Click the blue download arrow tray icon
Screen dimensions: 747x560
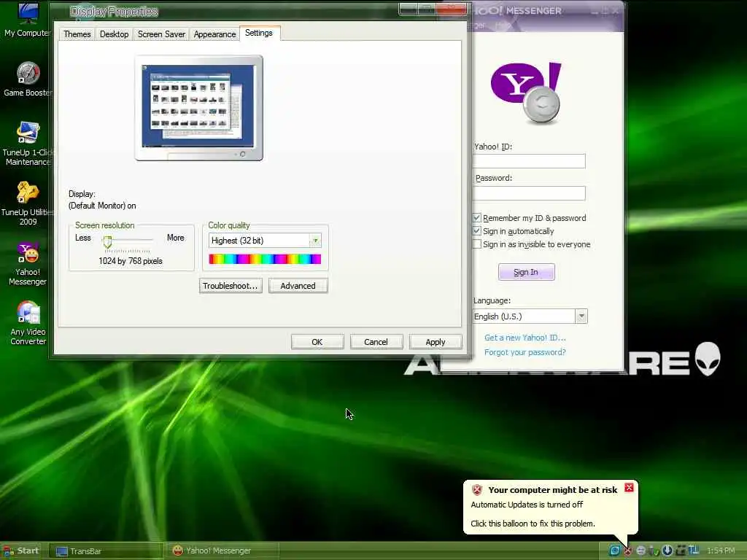point(667,551)
